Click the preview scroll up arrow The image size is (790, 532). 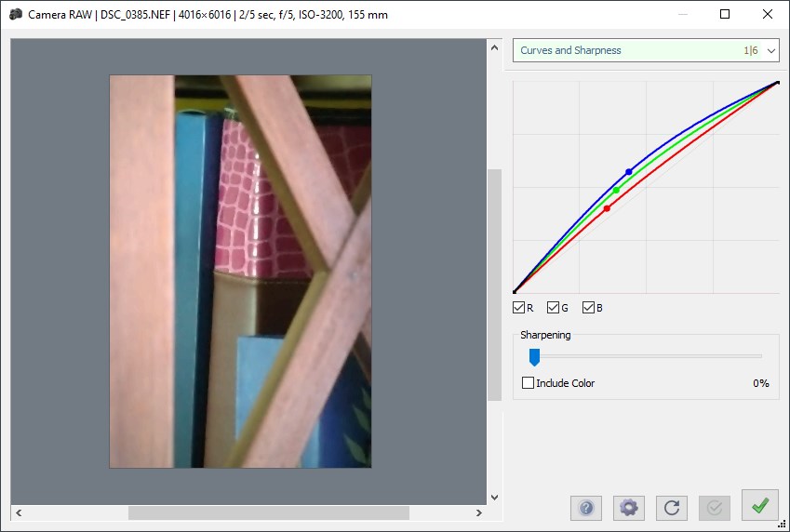point(494,47)
